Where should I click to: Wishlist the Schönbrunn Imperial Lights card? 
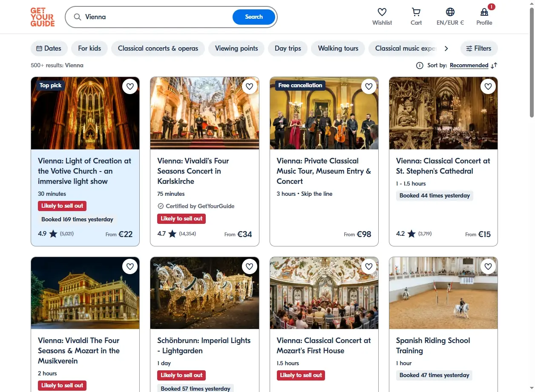tap(250, 266)
